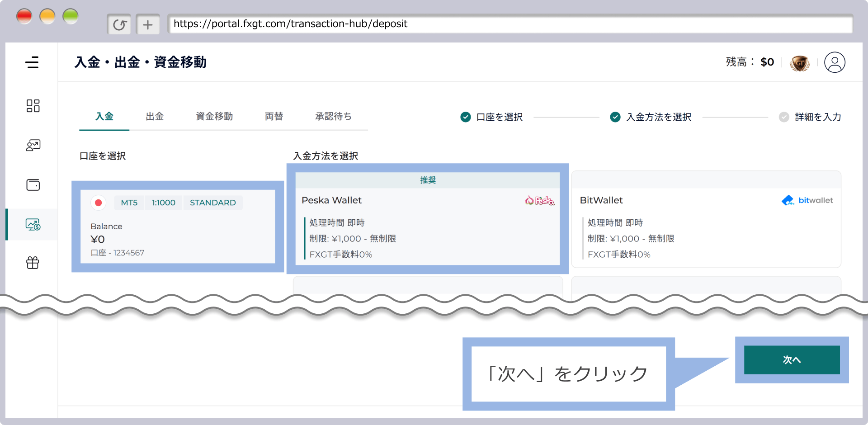
Task: Click the 口座を選択 section heading
Action: tap(103, 156)
